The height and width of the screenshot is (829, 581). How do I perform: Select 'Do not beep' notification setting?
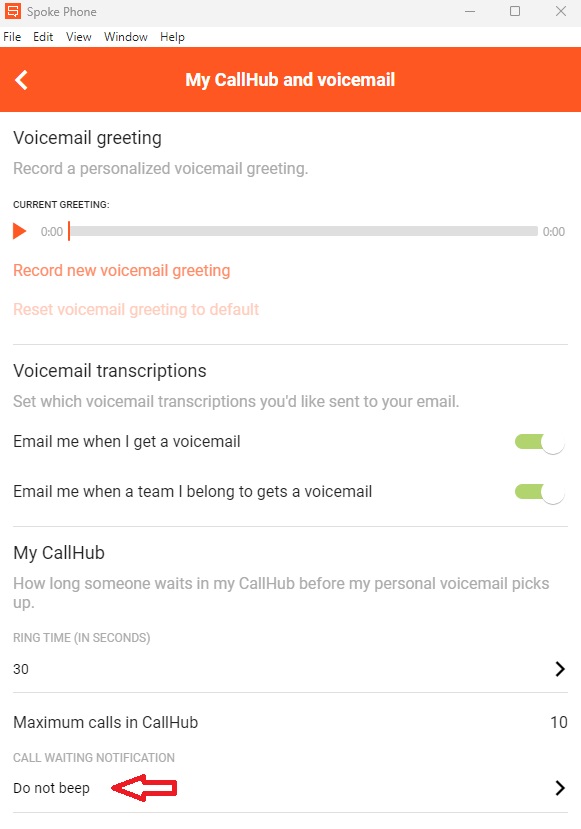click(x=51, y=788)
